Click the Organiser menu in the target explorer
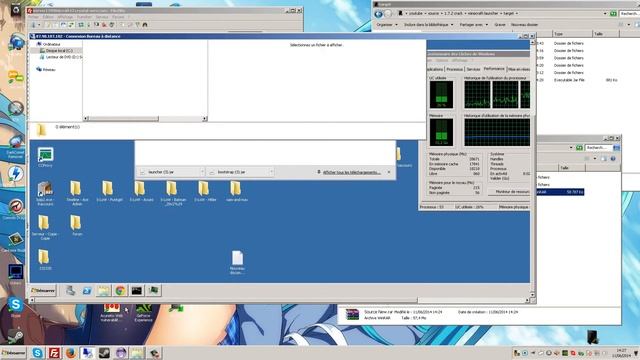This screenshot has width=640, height=360. (x=386, y=25)
